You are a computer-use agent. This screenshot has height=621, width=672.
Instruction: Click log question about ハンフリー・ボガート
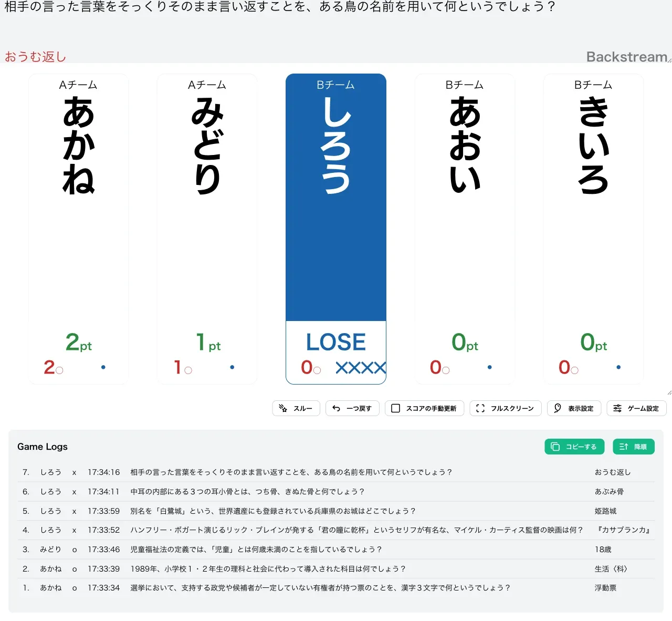pyautogui.click(x=357, y=530)
